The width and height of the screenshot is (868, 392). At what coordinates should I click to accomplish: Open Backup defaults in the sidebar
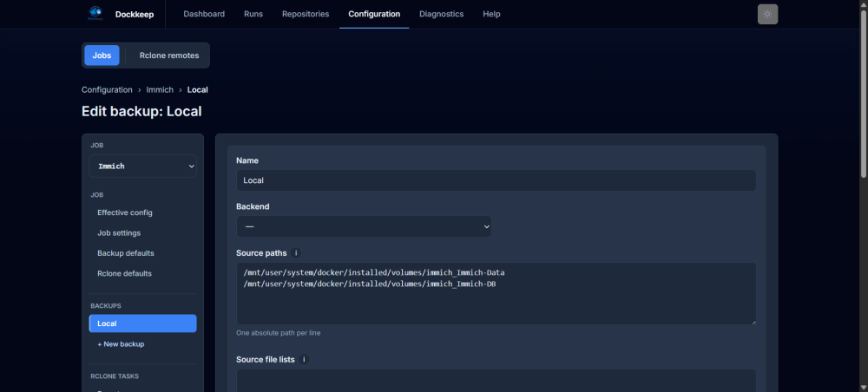(x=126, y=253)
